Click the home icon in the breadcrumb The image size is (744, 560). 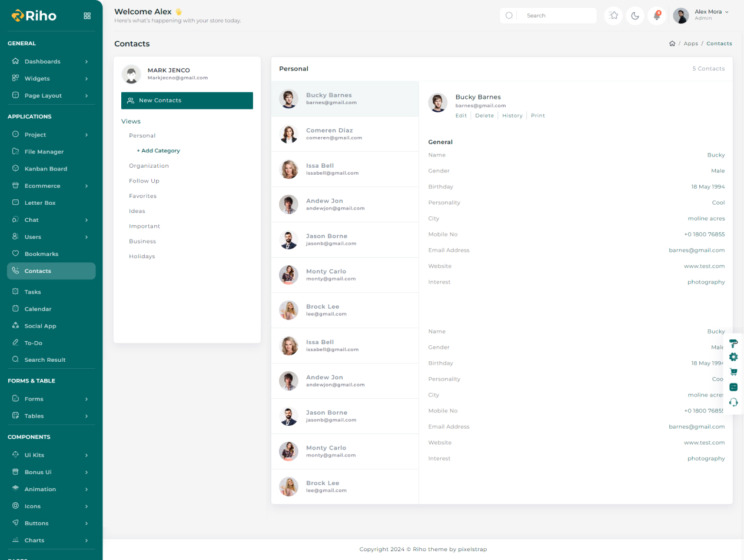tap(672, 44)
